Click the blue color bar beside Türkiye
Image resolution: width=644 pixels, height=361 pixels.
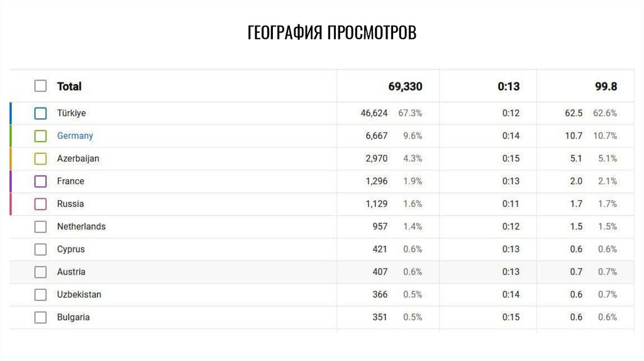11,114
